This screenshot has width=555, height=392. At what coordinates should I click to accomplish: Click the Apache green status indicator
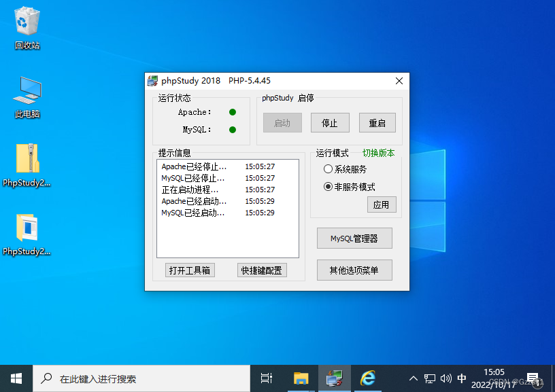(233, 112)
